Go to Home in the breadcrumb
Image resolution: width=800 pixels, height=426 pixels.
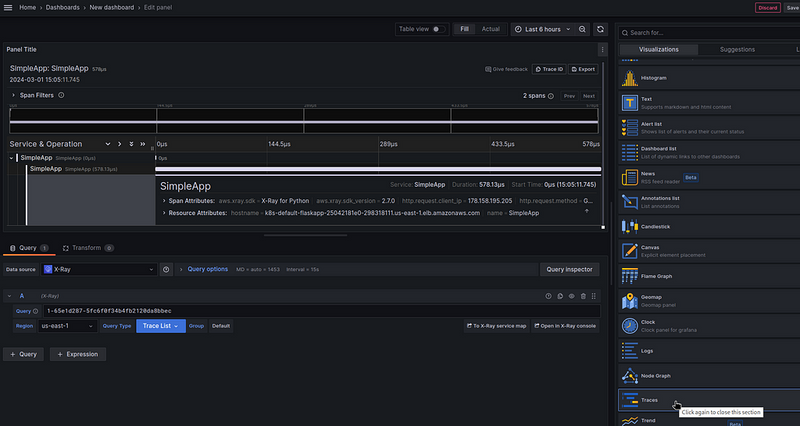click(x=28, y=8)
